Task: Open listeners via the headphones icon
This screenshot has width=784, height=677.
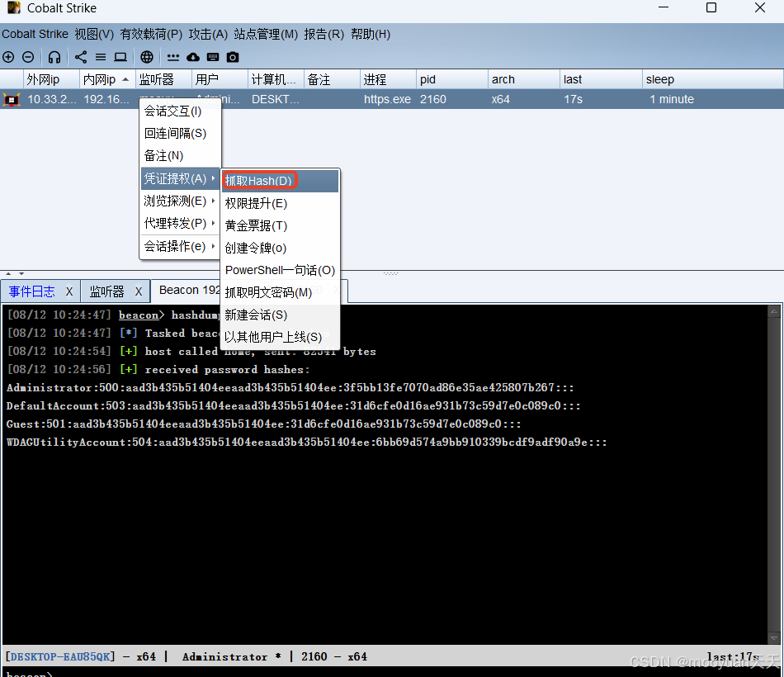Action: coord(54,57)
